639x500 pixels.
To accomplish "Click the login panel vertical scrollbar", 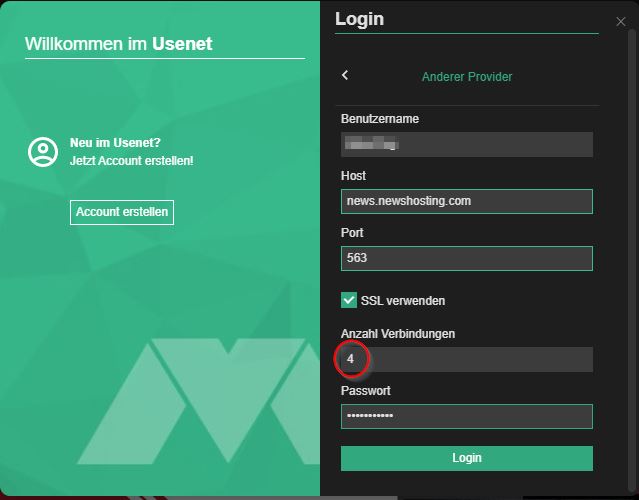I will pyautogui.click(x=631, y=261).
